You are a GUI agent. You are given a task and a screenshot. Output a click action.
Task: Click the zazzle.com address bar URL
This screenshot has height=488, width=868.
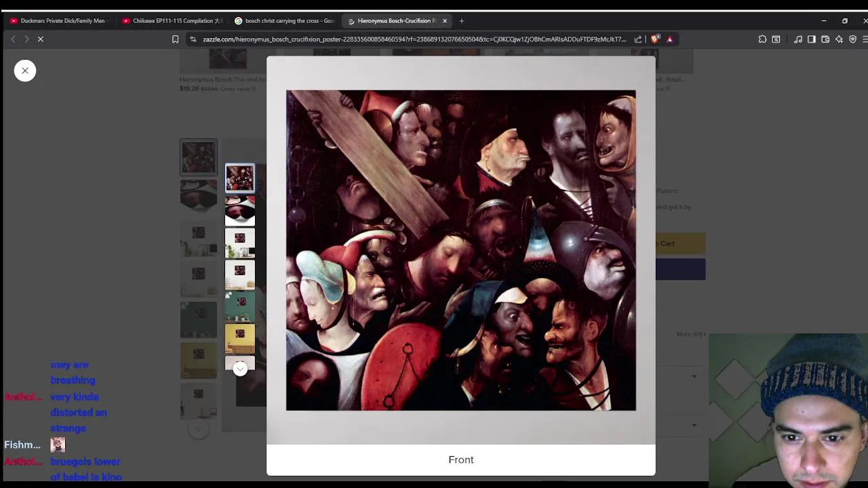(x=414, y=39)
